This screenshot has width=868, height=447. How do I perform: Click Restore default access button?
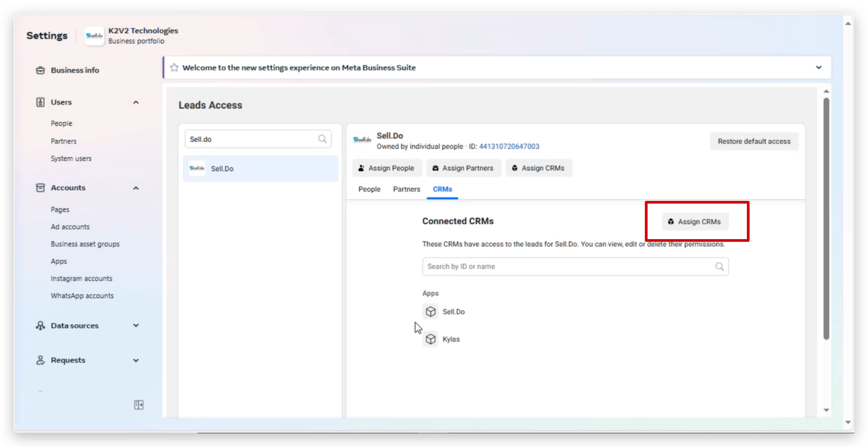pyautogui.click(x=754, y=141)
